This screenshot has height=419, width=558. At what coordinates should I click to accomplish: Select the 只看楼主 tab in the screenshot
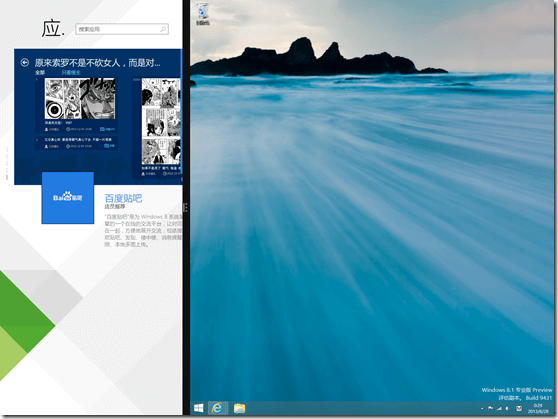pyautogui.click(x=71, y=72)
